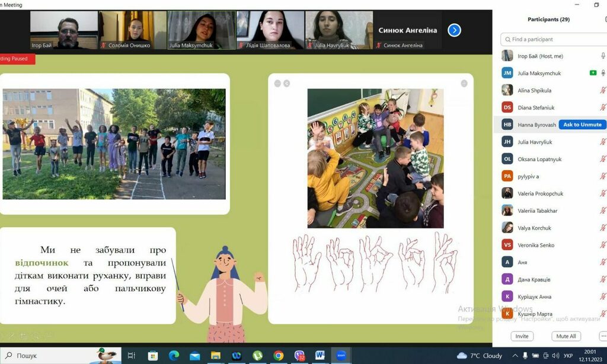The height and width of the screenshot is (364, 607).
Task: Open the more options menu beside Mute All
Action: pos(603,336)
